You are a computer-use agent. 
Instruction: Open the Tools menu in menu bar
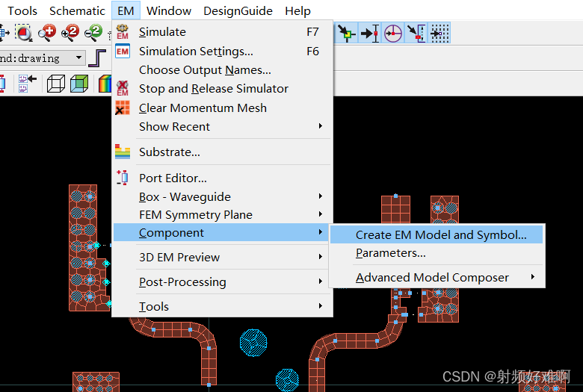click(22, 10)
